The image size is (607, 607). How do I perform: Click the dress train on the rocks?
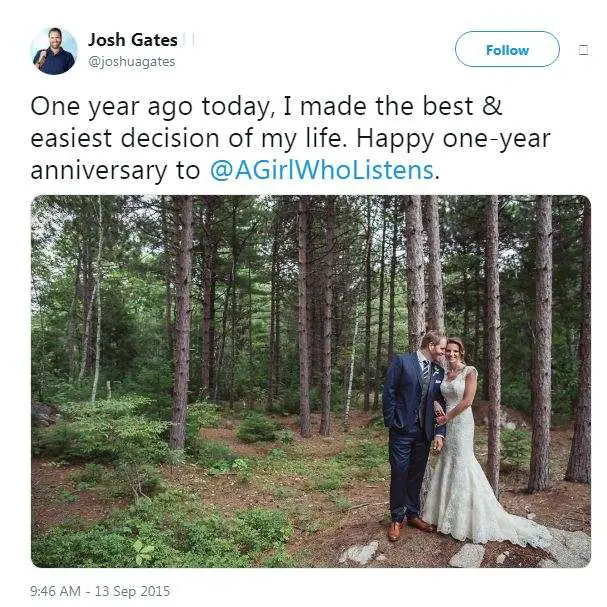point(542,536)
